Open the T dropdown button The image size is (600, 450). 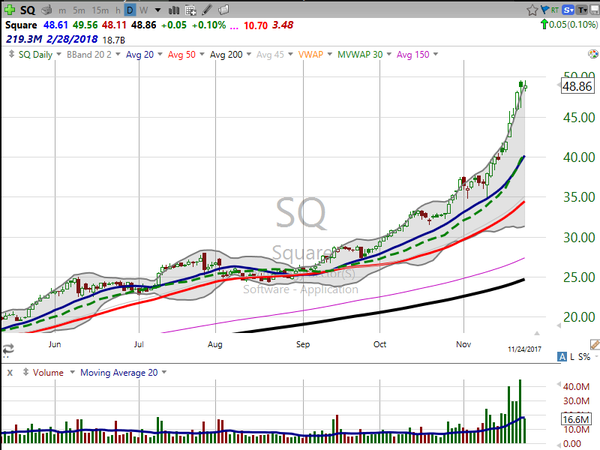(x=582, y=10)
